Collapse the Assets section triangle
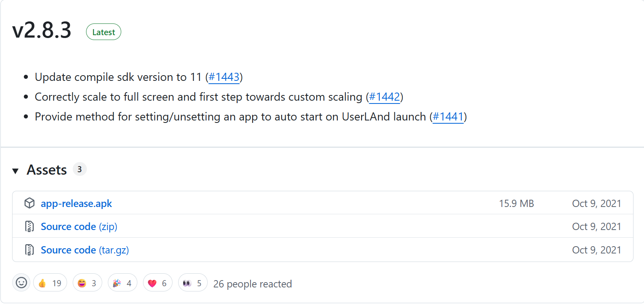The image size is (644, 304). coord(15,171)
